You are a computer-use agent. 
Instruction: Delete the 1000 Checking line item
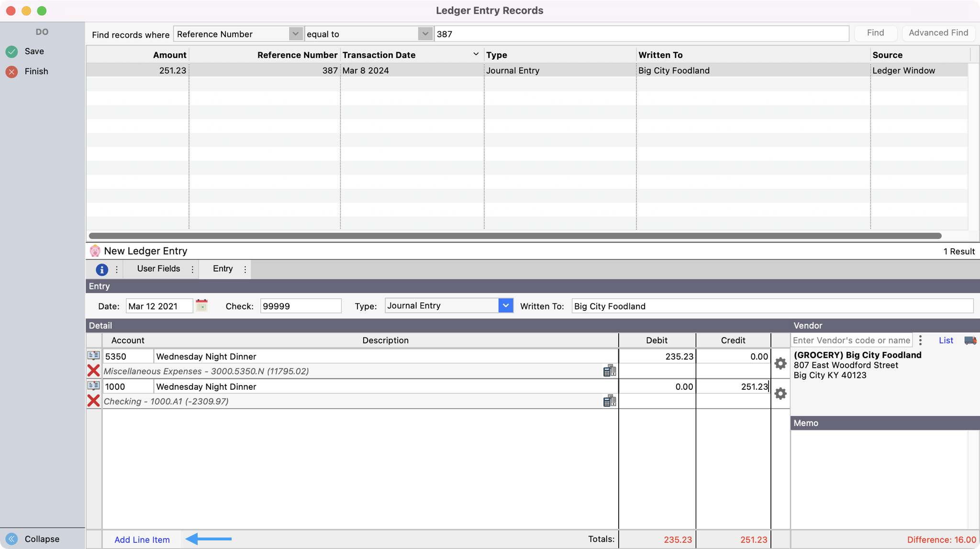point(93,401)
